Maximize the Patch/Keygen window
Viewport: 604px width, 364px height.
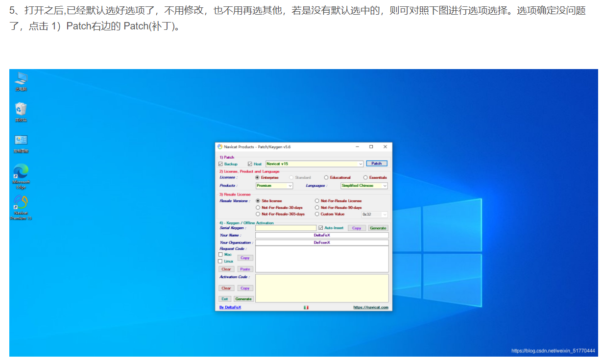click(x=371, y=146)
